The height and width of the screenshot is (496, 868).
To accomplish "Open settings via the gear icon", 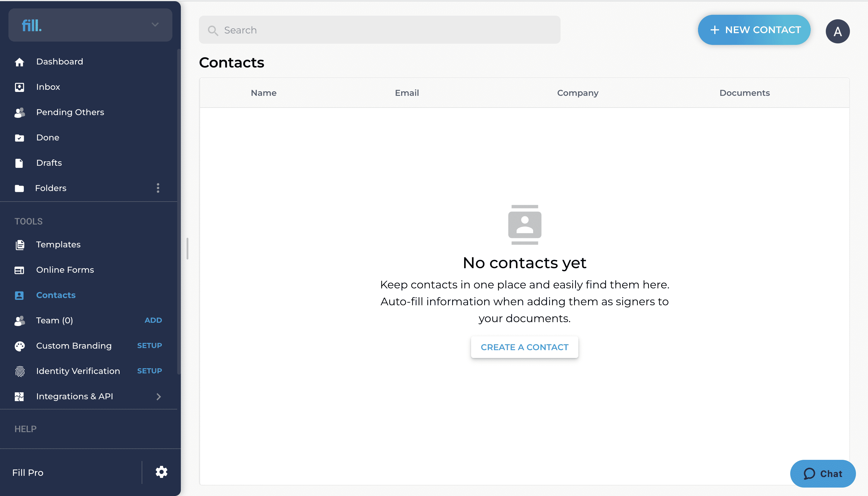I will pyautogui.click(x=162, y=472).
